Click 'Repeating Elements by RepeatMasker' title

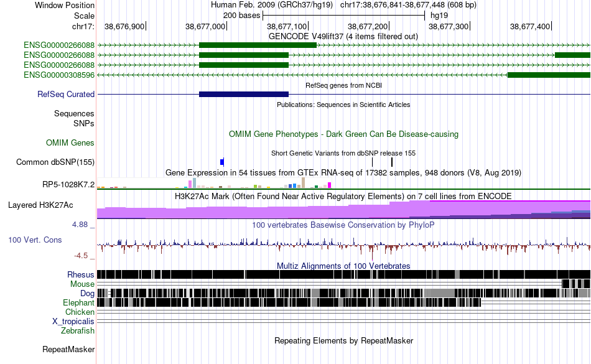pos(343,340)
